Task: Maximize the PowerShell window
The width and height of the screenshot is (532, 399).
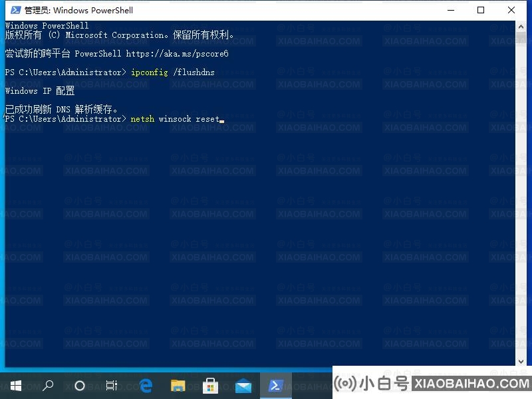Action: (481, 10)
